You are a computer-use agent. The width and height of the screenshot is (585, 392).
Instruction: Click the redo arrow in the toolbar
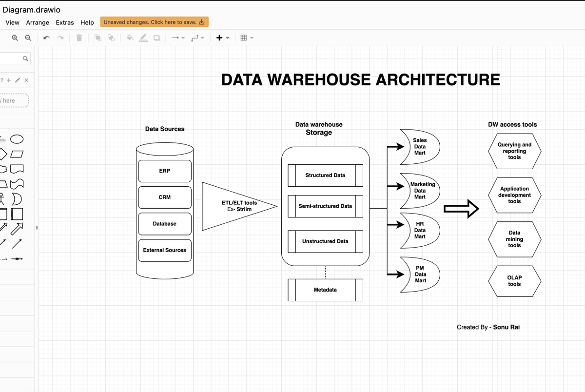pyautogui.click(x=60, y=38)
